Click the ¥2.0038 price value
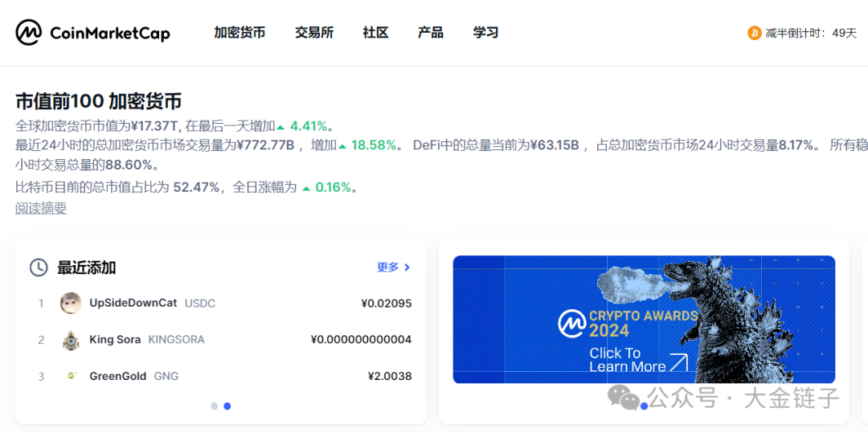868x433 pixels. (390, 376)
